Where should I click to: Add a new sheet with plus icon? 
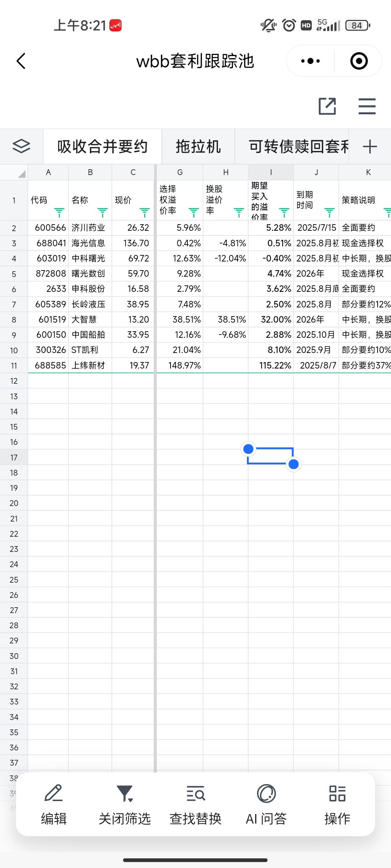coord(370,146)
